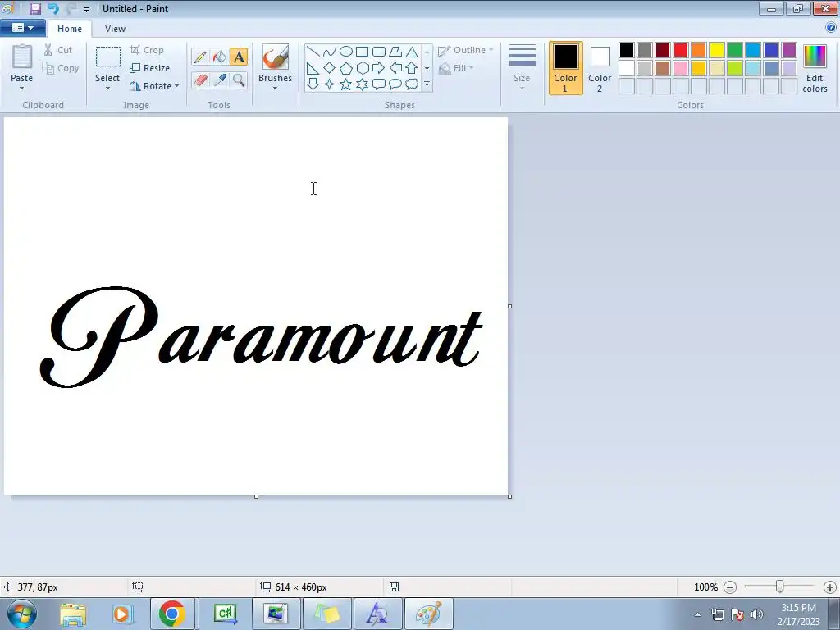Open Windows Media Player from taskbar
The image size is (840, 630).
coord(121,614)
